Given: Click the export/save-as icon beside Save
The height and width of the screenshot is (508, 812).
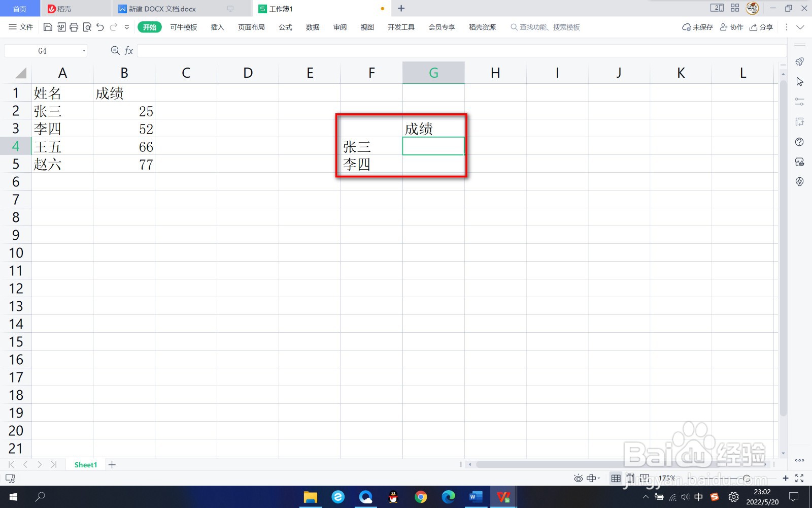Looking at the screenshot, I should [61, 27].
